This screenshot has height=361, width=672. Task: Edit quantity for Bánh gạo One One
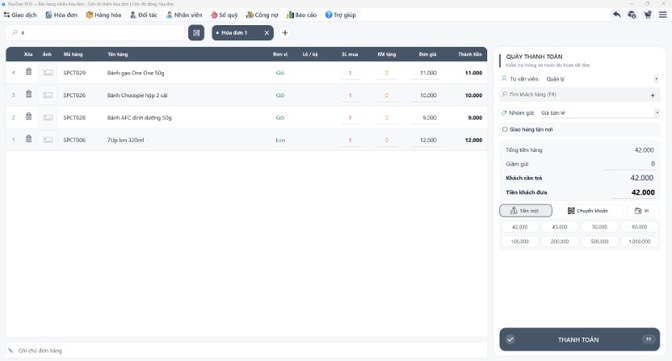(350, 73)
